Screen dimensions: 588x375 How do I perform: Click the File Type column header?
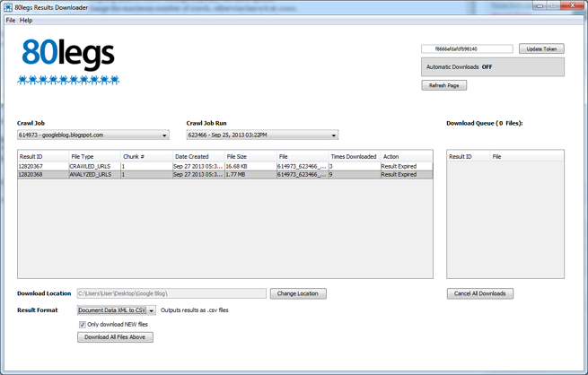[95, 157]
